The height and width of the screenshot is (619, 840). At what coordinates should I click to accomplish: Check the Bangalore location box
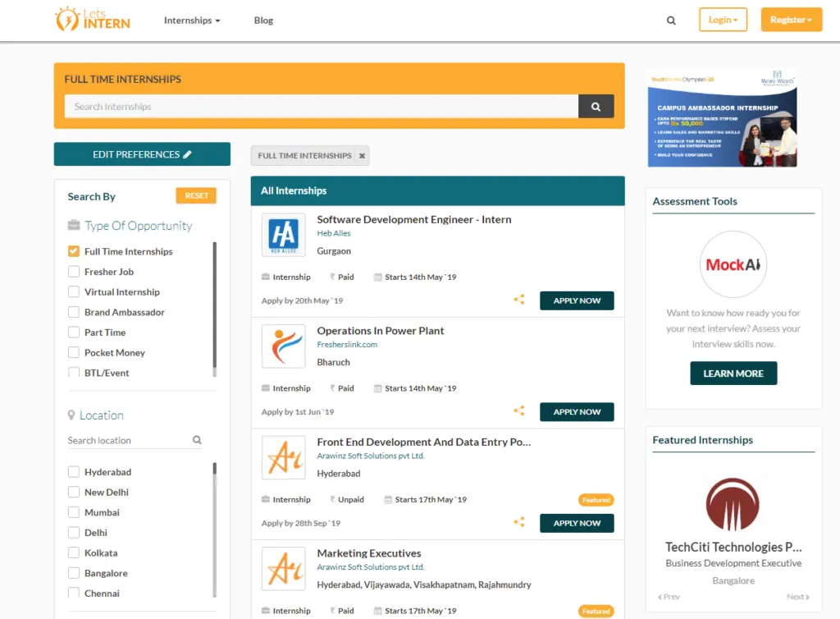point(74,573)
